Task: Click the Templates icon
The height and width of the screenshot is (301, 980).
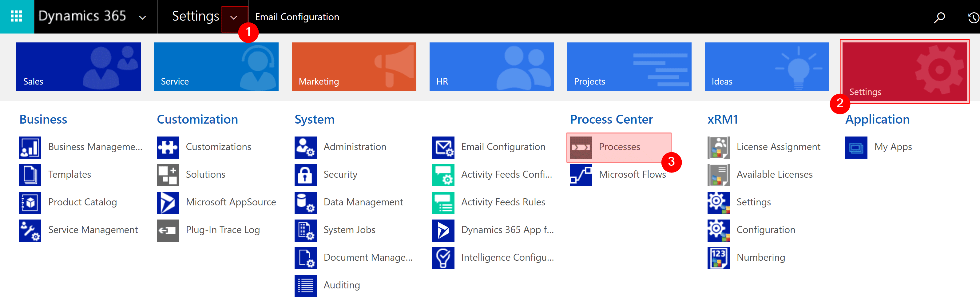Action: click(30, 175)
